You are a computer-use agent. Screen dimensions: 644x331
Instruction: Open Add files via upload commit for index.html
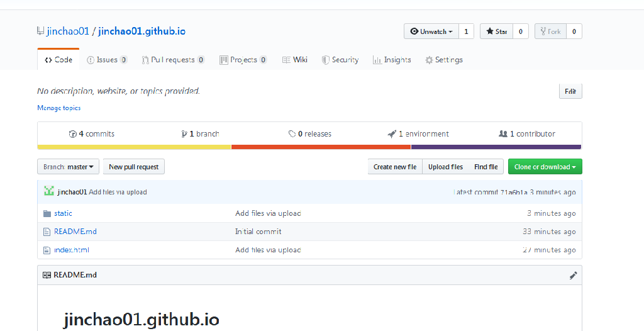[268, 250]
